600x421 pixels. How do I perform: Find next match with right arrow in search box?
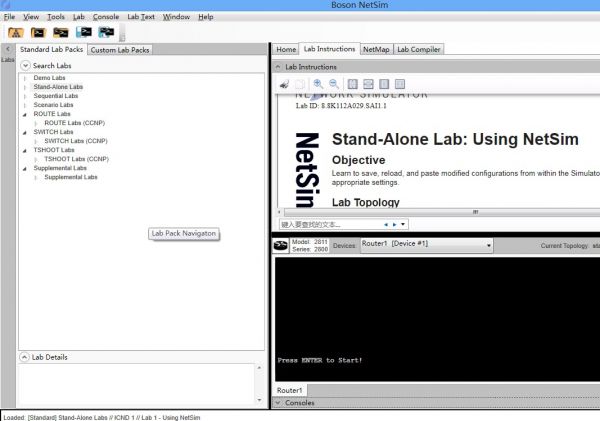pos(394,225)
